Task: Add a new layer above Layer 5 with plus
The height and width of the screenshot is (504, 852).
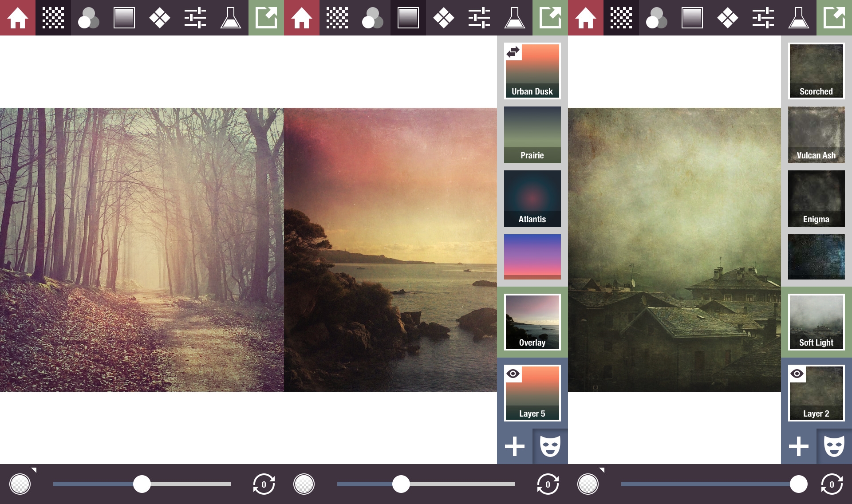Action: click(x=515, y=446)
